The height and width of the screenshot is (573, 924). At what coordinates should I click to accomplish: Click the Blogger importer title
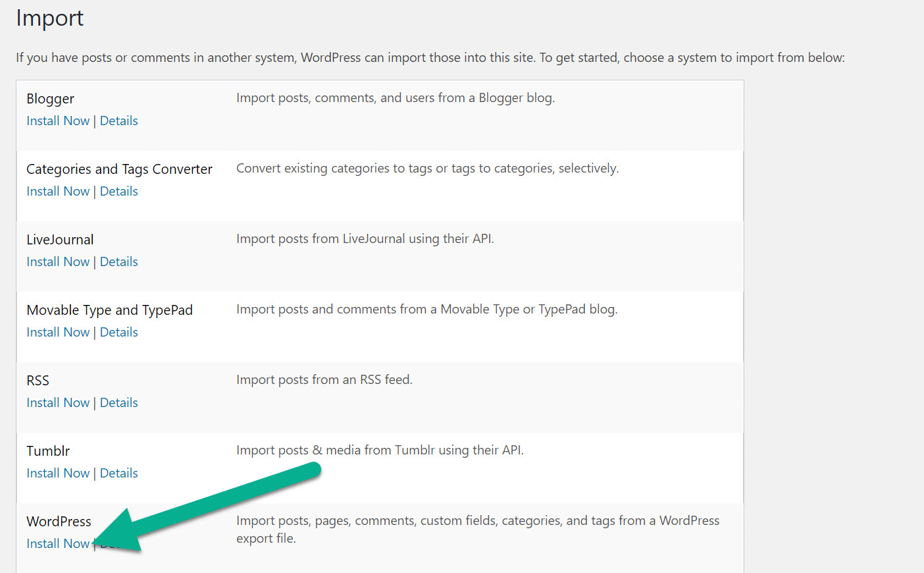(x=50, y=98)
